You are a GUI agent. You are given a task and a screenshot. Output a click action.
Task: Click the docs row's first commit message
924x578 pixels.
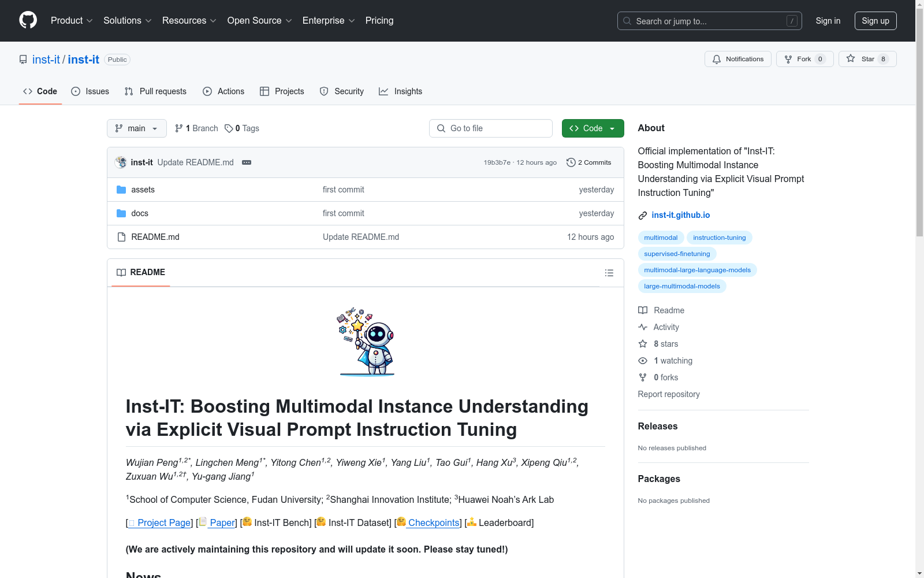(344, 213)
